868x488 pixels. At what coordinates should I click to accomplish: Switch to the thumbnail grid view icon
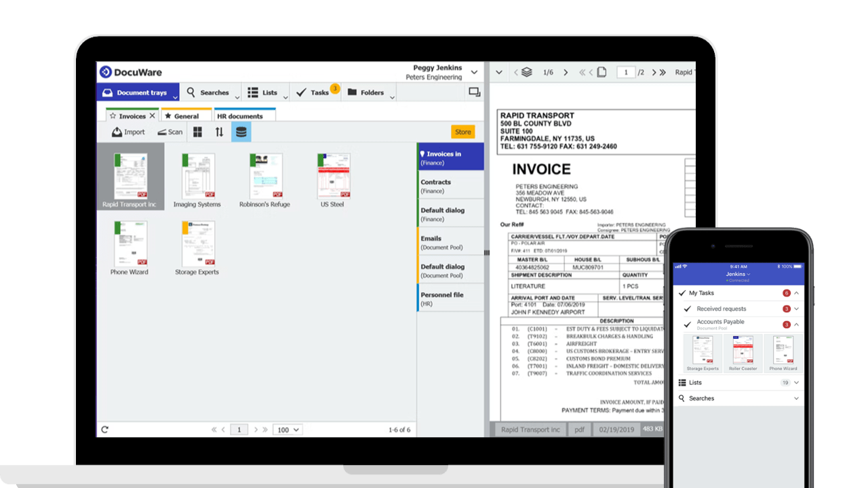[197, 132]
